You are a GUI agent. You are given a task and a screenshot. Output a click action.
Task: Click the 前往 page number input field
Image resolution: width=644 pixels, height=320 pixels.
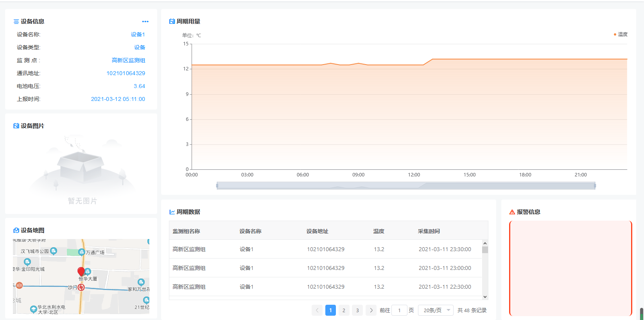coord(399,310)
